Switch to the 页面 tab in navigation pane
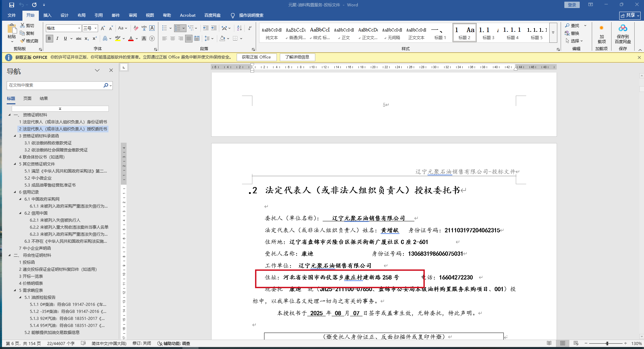Viewport: 644px width, 349px height. tap(27, 99)
